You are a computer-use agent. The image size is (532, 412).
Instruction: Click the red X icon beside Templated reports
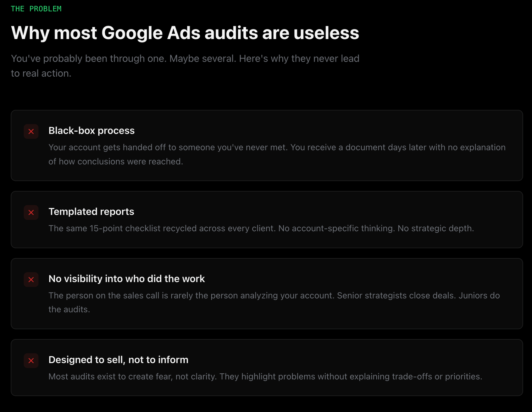31,212
